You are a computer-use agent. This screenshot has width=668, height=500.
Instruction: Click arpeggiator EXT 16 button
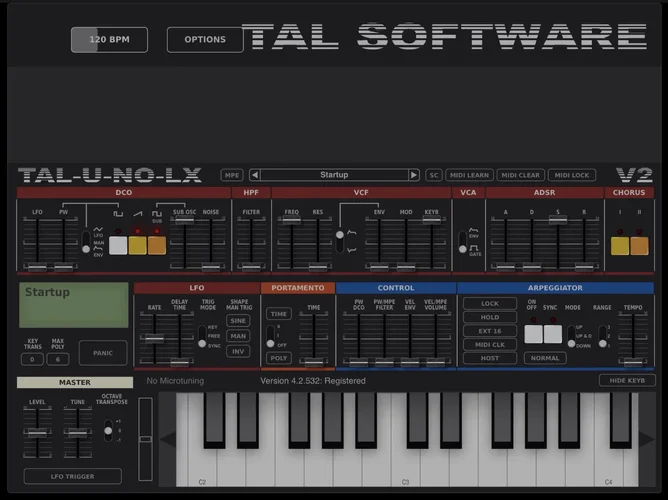coord(490,331)
